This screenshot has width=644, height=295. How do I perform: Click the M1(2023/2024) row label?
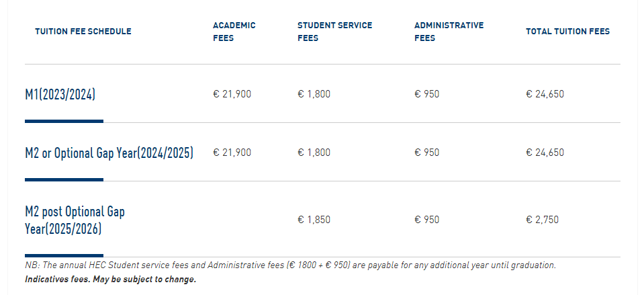pos(60,95)
